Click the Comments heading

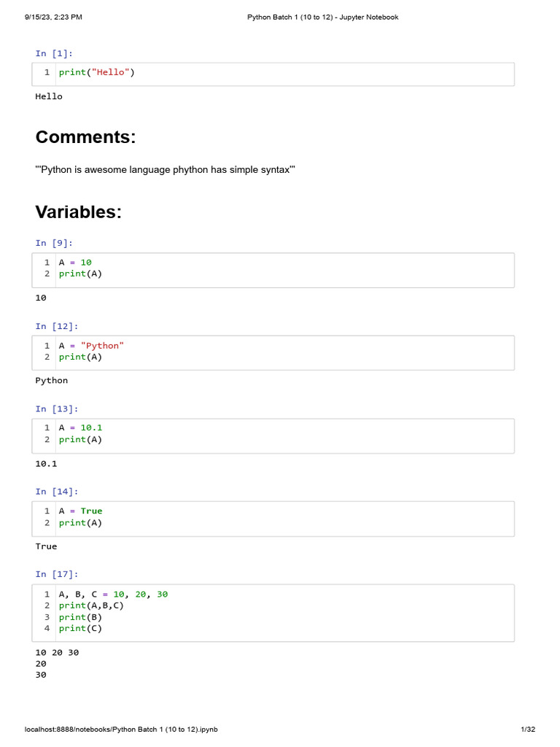(x=85, y=137)
